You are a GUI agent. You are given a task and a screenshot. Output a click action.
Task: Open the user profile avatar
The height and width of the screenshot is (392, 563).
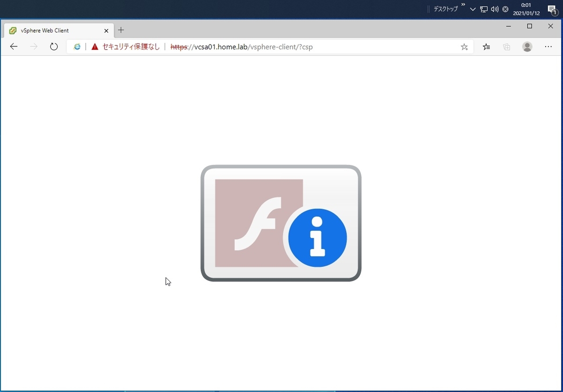527,46
